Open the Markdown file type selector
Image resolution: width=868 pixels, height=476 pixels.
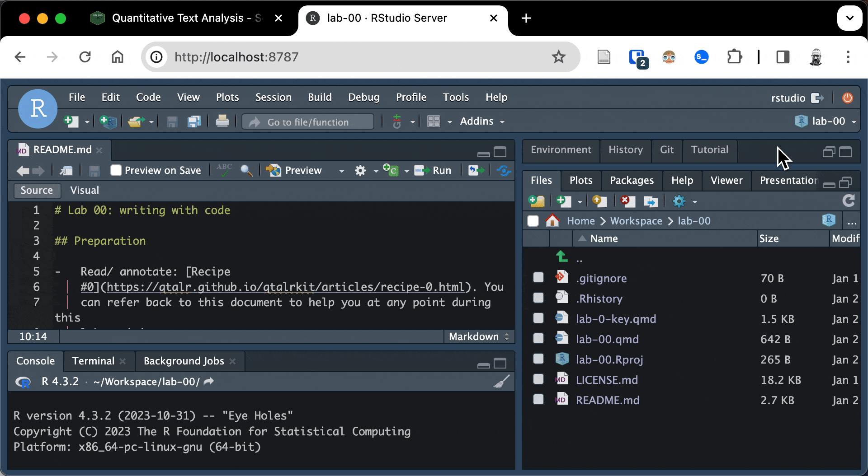[x=479, y=336]
